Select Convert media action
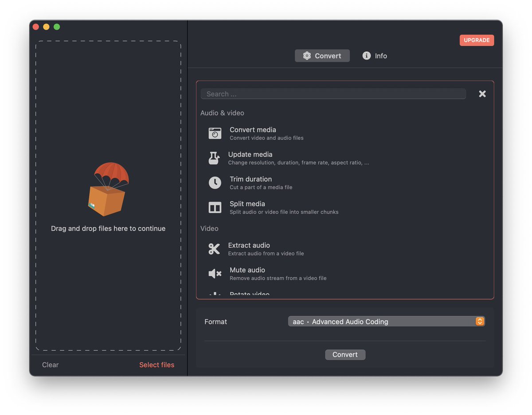The height and width of the screenshot is (415, 532). click(x=345, y=133)
